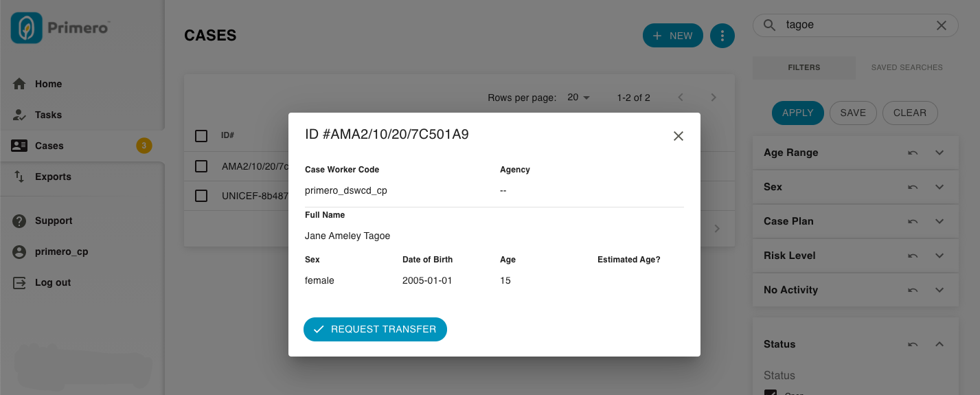
Task: Save the current filter search
Action: coord(853,113)
